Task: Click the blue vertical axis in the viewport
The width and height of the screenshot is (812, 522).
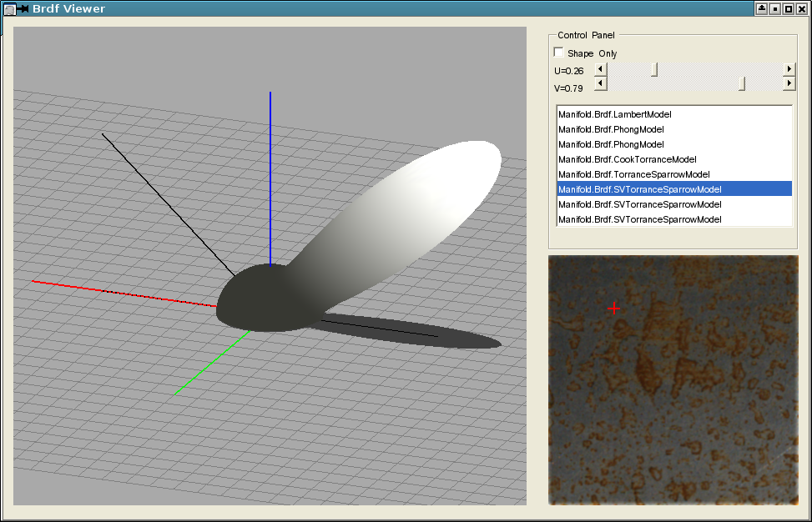Action: [270, 178]
